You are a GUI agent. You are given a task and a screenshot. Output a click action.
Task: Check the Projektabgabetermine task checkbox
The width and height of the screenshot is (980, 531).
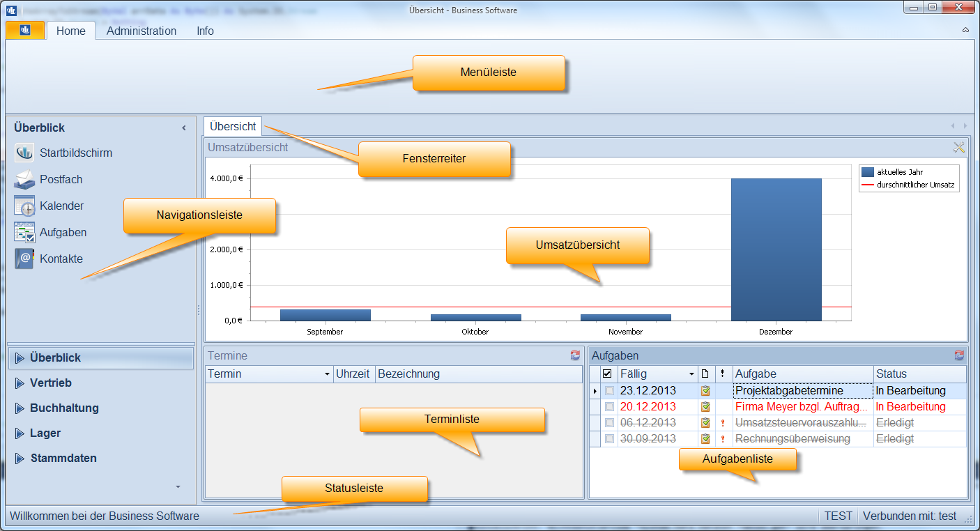pos(610,391)
